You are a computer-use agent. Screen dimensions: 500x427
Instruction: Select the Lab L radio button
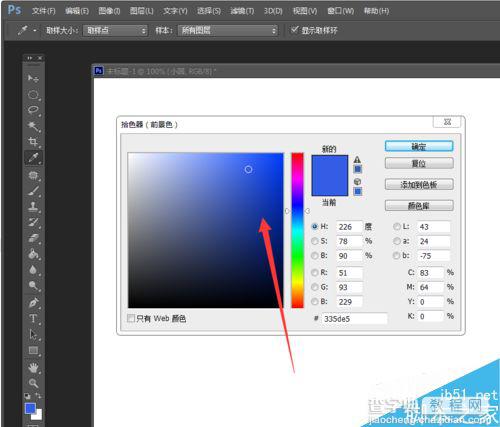point(397,227)
